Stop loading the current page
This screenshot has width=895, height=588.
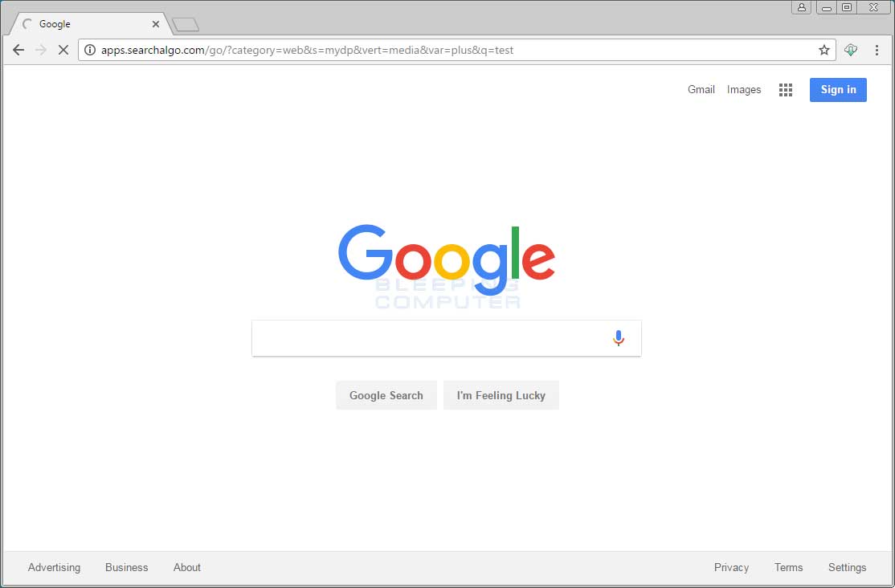point(63,51)
